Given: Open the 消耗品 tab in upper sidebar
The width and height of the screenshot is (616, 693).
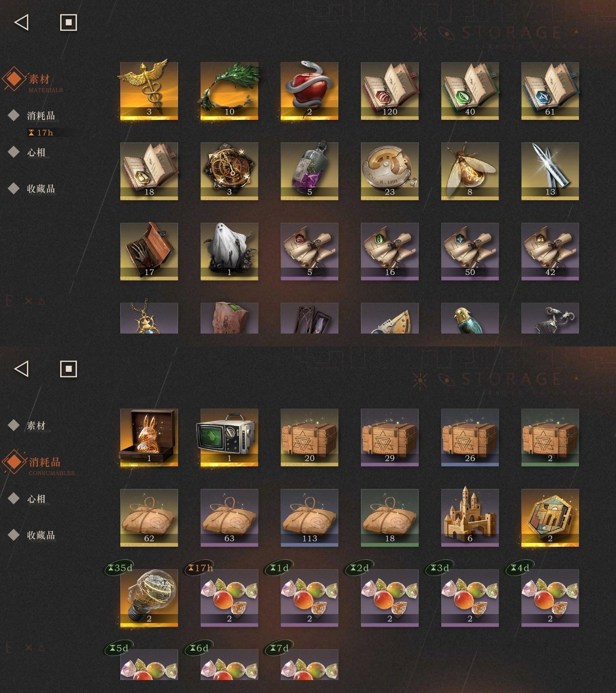Looking at the screenshot, I should (40, 115).
